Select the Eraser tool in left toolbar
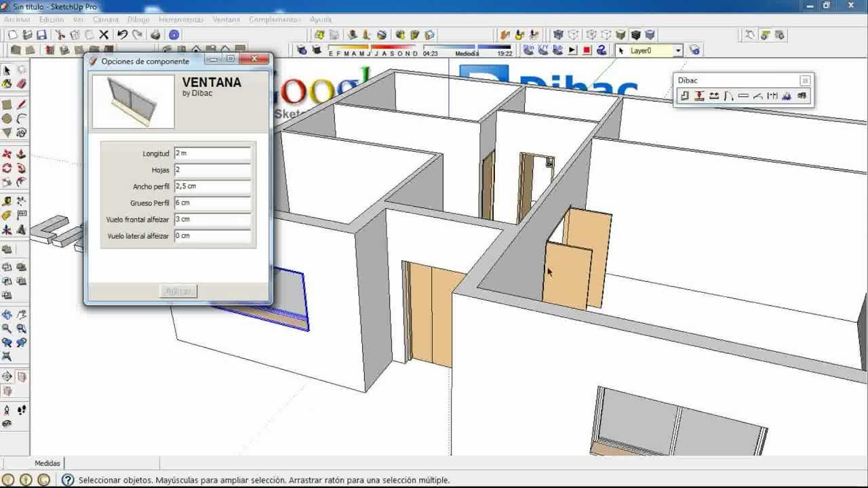Screen dimensions: 868x488 [x=21, y=83]
